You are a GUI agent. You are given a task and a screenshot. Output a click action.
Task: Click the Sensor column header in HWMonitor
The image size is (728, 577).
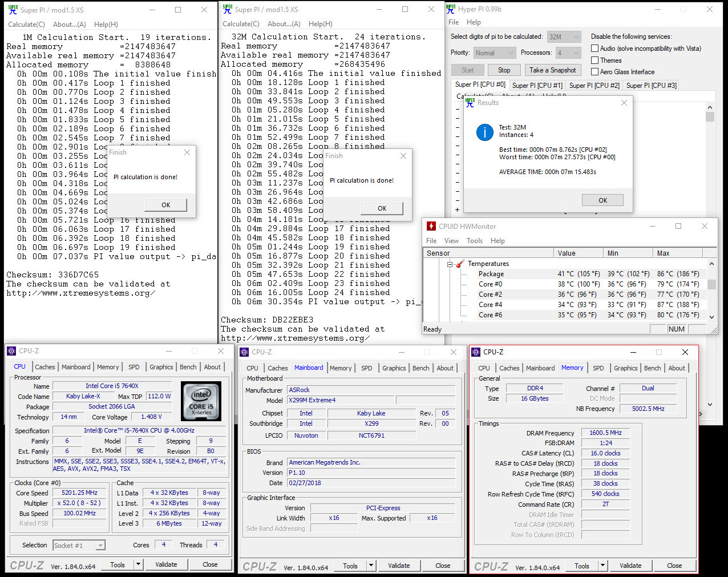click(488, 253)
